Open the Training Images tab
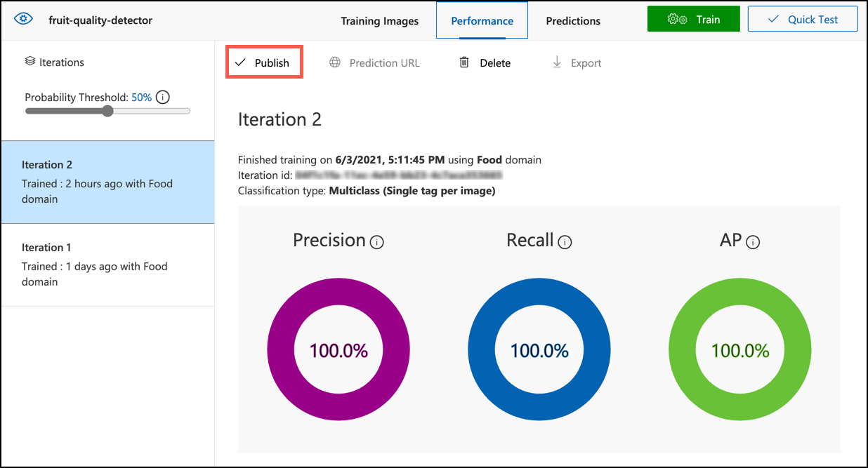The height and width of the screenshot is (468, 868). coord(379,21)
